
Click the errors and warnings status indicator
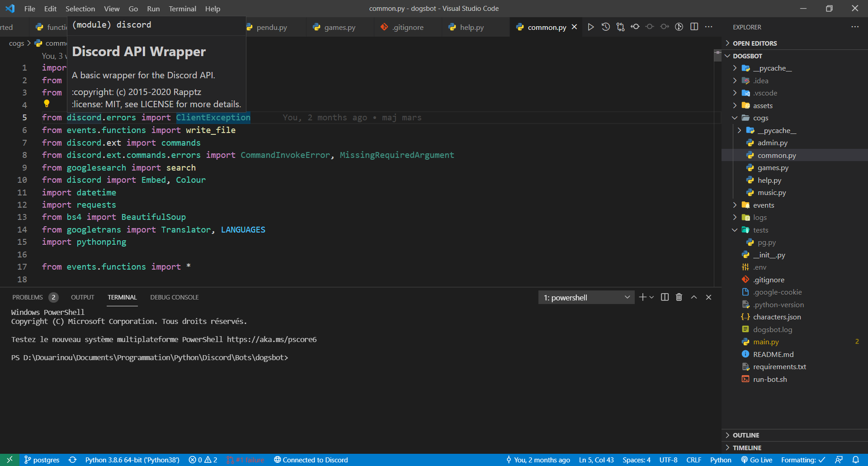[203, 460]
